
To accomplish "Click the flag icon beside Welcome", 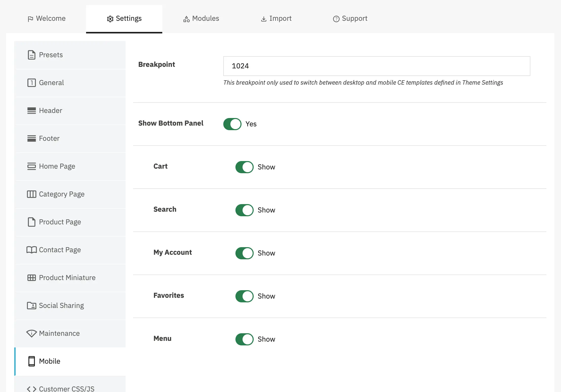I will (30, 19).
